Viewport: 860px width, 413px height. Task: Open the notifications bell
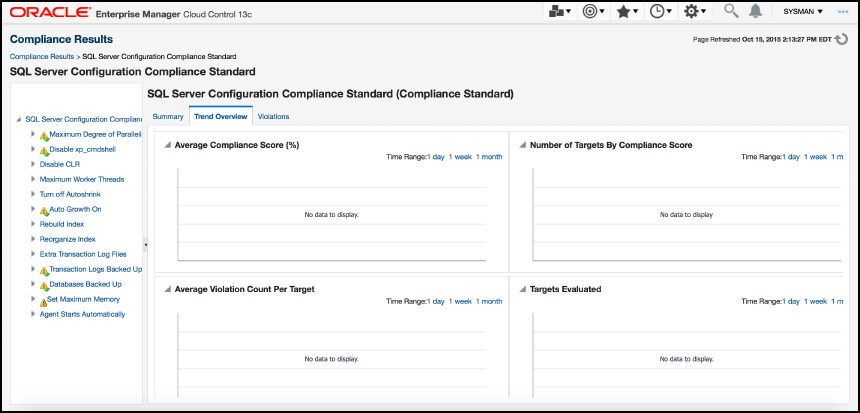(756, 11)
